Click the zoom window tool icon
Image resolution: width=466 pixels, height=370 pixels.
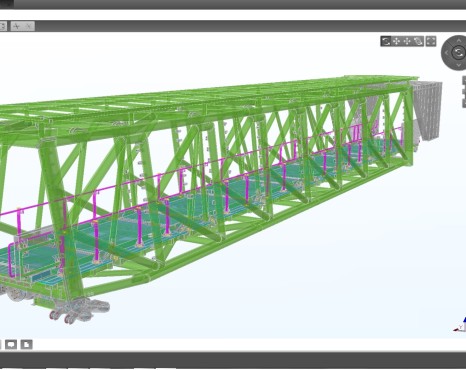(418, 41)
